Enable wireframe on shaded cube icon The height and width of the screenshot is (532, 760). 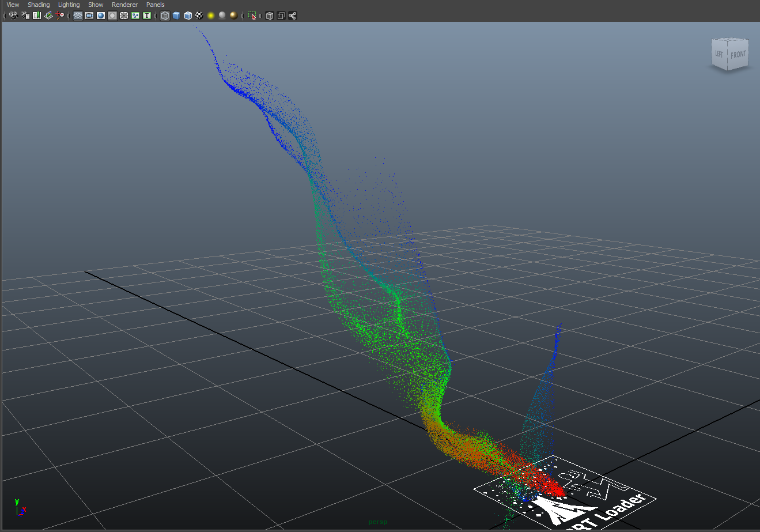[x=188, y=16]
